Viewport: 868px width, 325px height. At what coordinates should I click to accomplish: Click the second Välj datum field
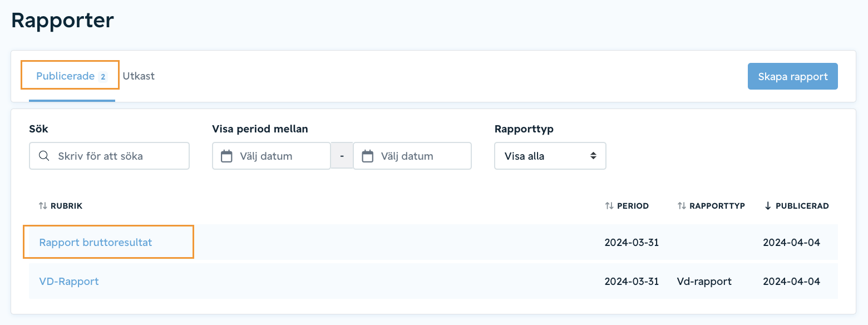point(412,156)
